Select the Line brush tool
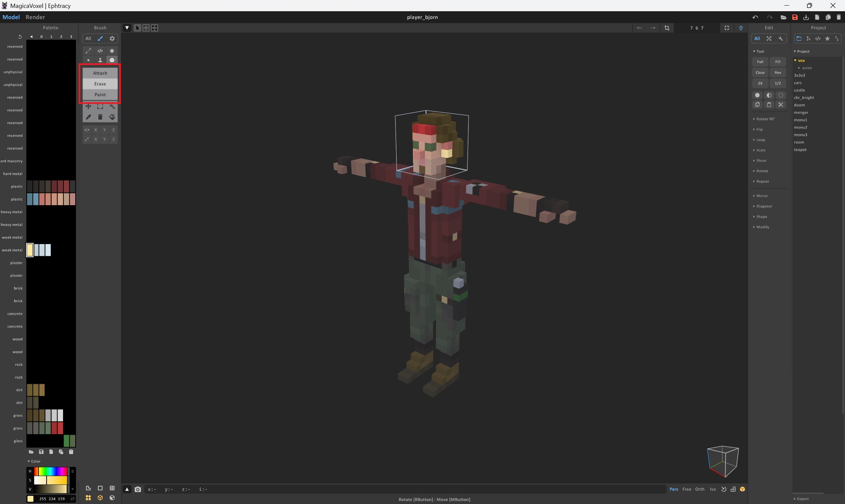Viewport: 845px width, 504px height. click(88, 51)
